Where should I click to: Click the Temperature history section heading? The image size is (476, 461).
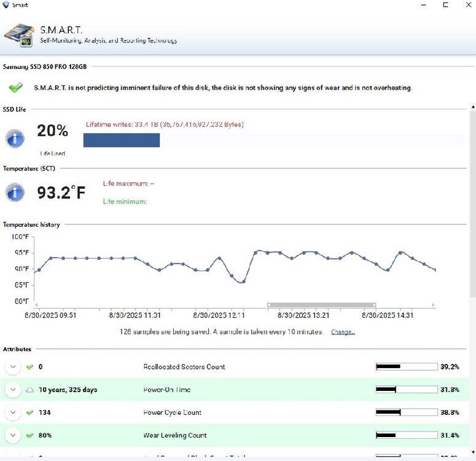[31, 224]
